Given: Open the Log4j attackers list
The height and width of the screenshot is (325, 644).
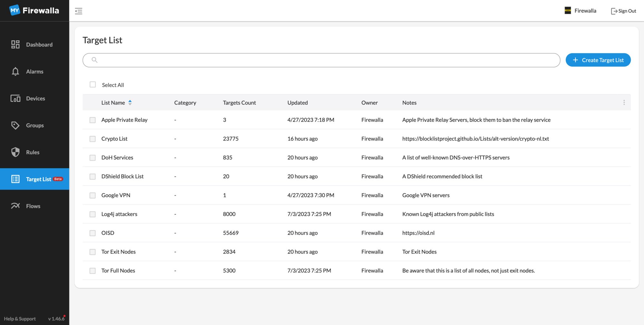Looking at the screenshot, I should (119, 214).
